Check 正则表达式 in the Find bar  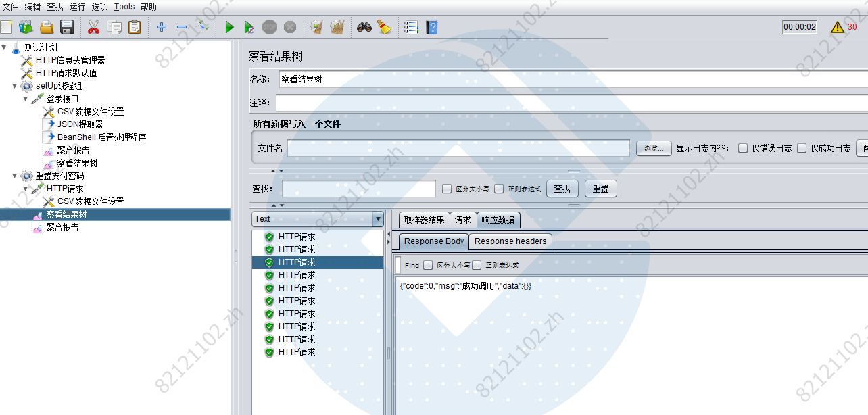pyautogui.click(x=477, y=265)
